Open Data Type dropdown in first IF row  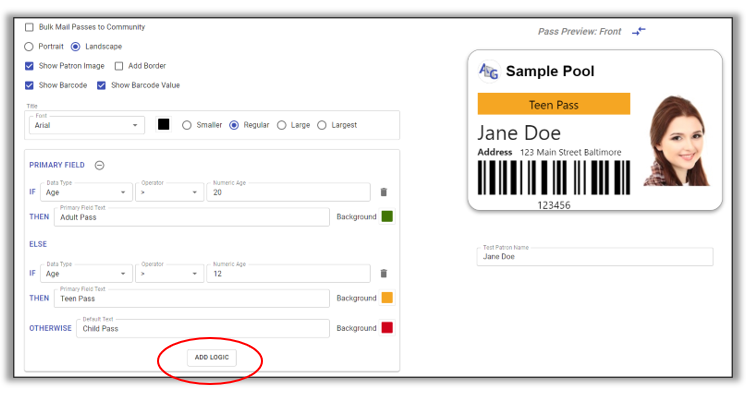pyautogui.click(x=86, y=192)
